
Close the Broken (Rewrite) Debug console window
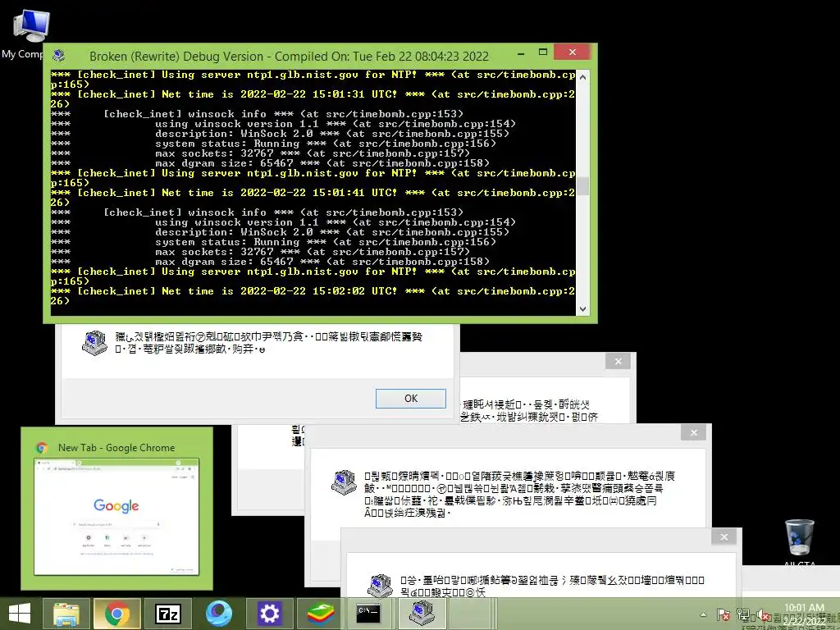572,52
